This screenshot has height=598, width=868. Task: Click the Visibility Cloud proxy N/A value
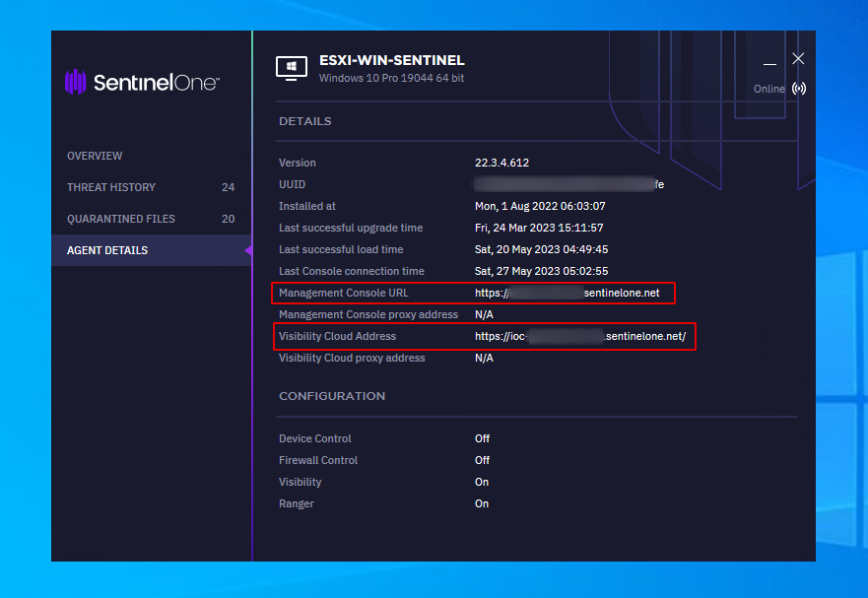484,359
